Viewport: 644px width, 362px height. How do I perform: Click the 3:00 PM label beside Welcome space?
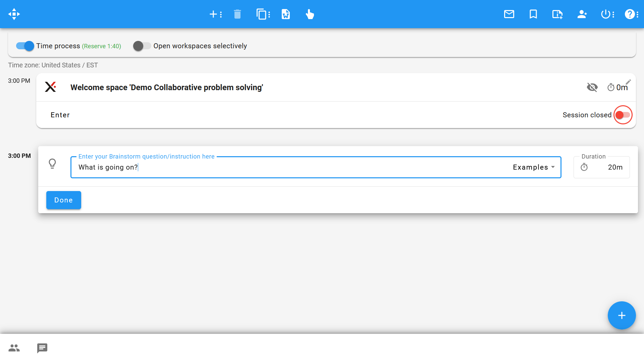click(x=19, y=81)
